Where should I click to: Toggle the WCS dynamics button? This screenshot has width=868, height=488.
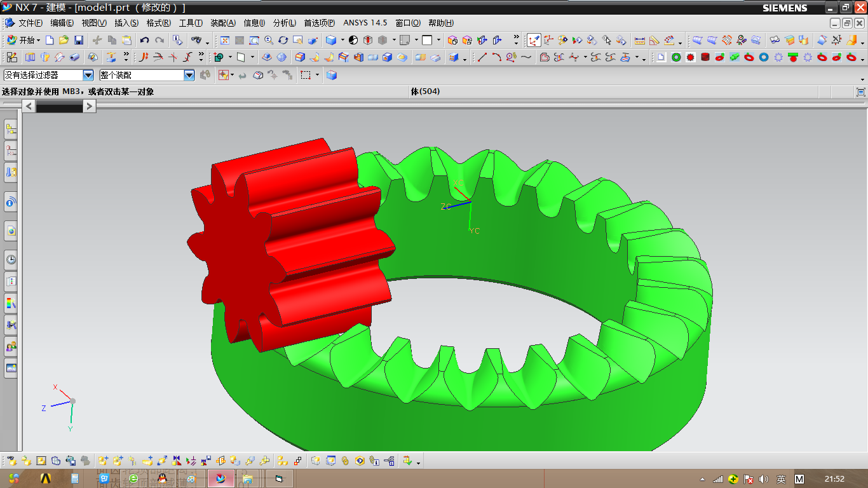tap(534, 40)
